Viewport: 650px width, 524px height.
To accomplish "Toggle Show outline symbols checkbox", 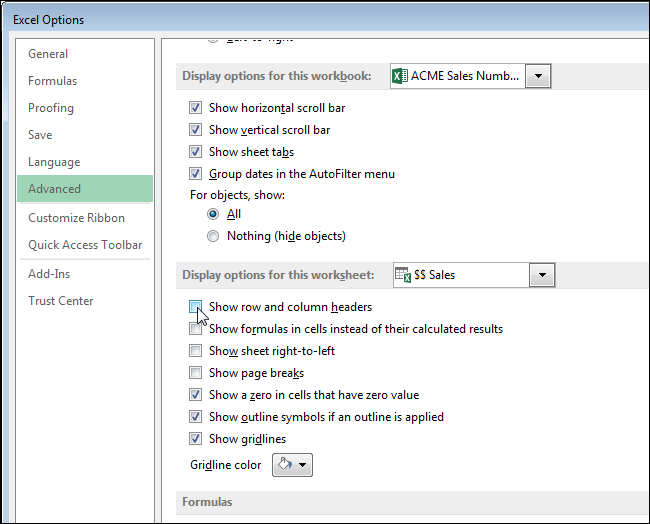I will click(195, 417).
